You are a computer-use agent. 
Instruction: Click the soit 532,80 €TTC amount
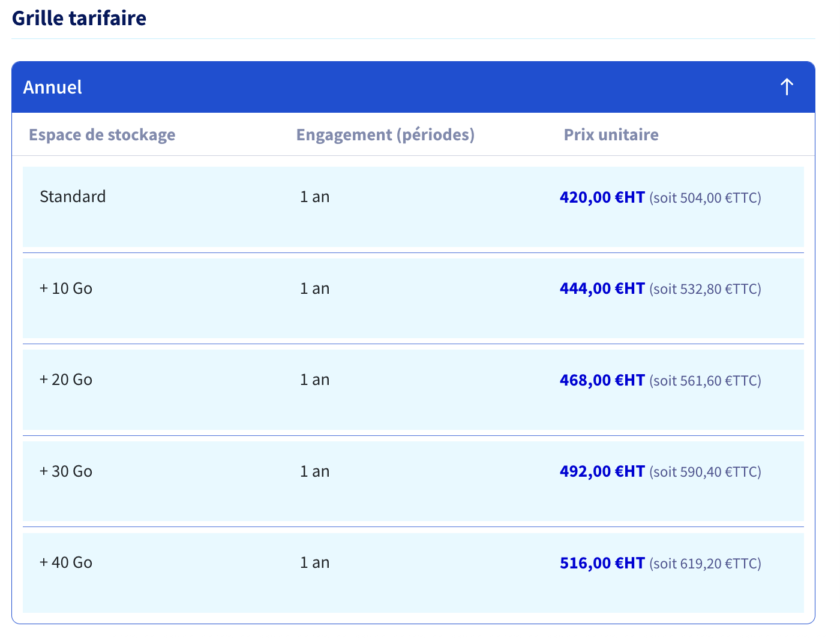[x=705, y=289]
